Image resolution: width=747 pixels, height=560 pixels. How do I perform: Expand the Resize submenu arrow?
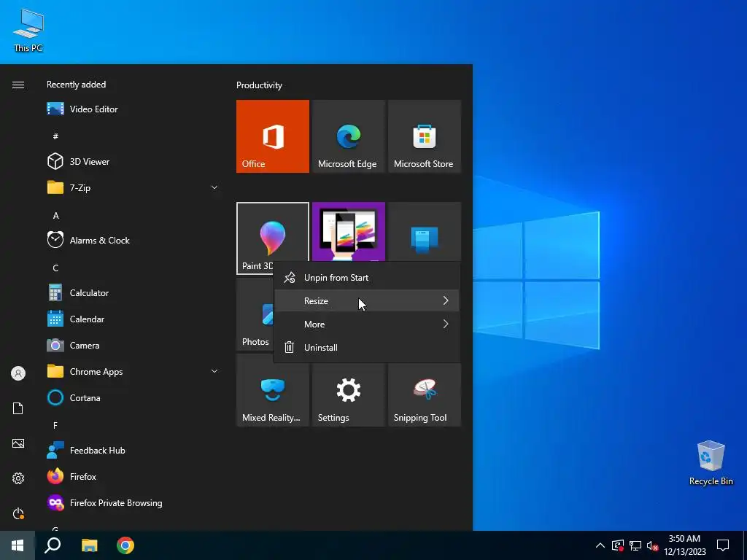coord(446,300)
